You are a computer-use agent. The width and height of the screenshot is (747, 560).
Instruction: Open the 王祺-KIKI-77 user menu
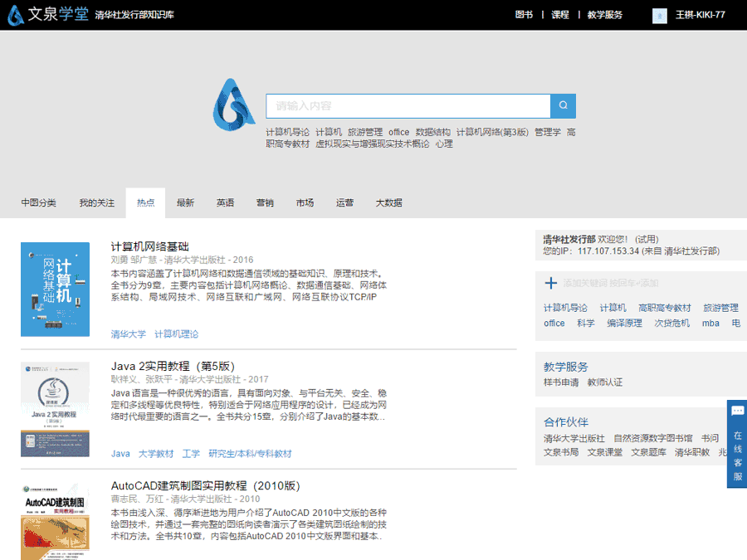point(701,15)
